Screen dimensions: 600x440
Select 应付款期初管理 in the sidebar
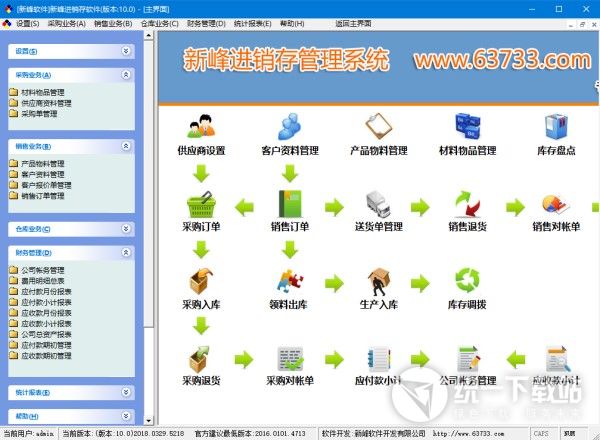(46, 345)
